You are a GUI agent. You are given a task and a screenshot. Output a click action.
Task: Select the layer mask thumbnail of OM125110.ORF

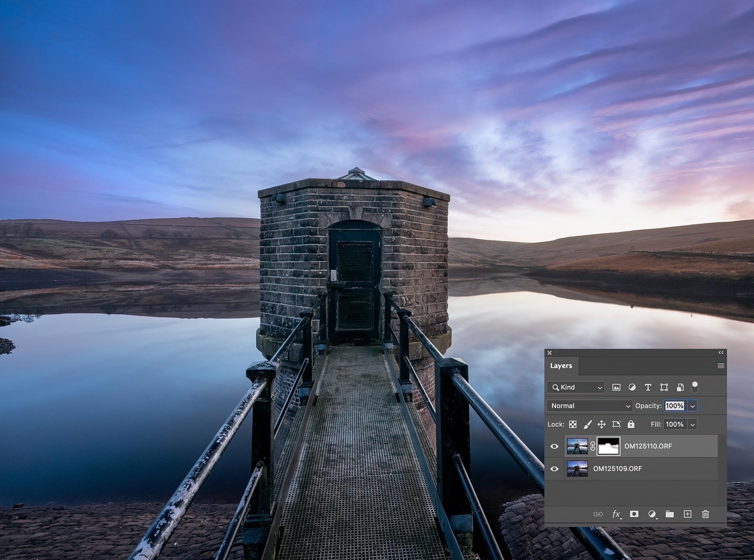pos(608,446)
